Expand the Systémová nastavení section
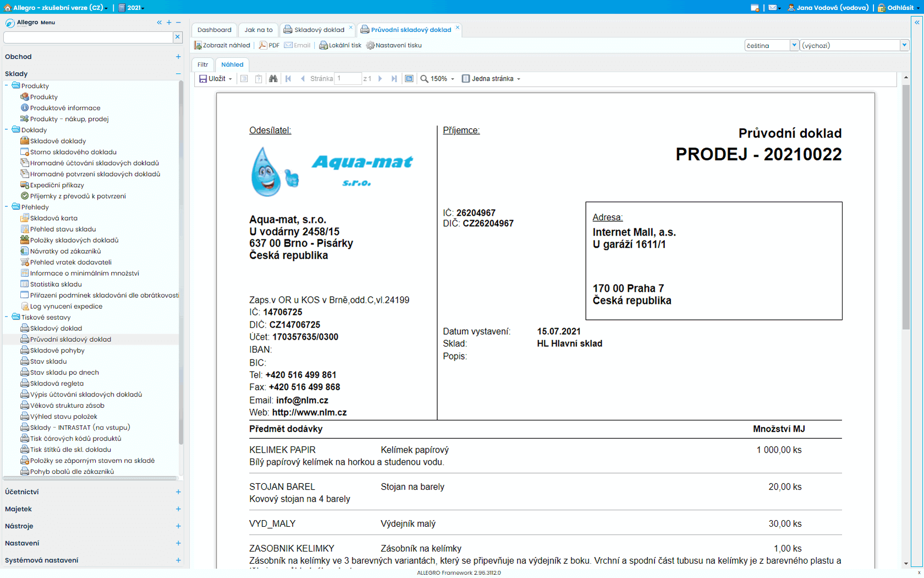The height and width of the screenshot is (578, 924). 178,560
